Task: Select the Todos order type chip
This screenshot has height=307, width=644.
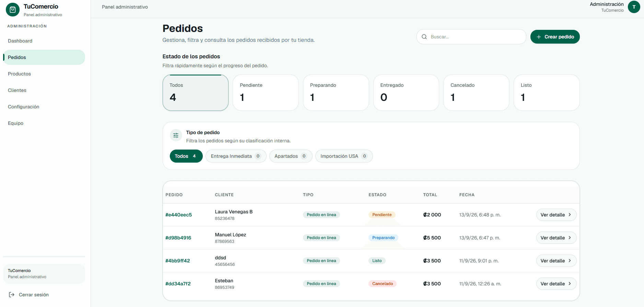Action: point(186,156)
